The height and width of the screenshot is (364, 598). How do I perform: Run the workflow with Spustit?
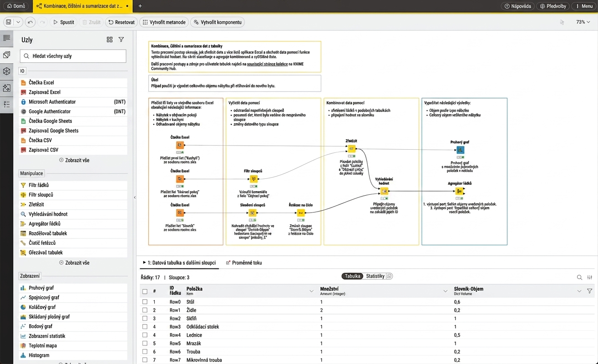[x=63, y=22]
